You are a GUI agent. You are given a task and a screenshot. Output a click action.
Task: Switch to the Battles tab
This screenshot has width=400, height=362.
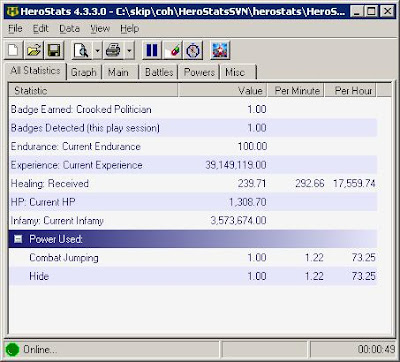[x=159, y=72]
